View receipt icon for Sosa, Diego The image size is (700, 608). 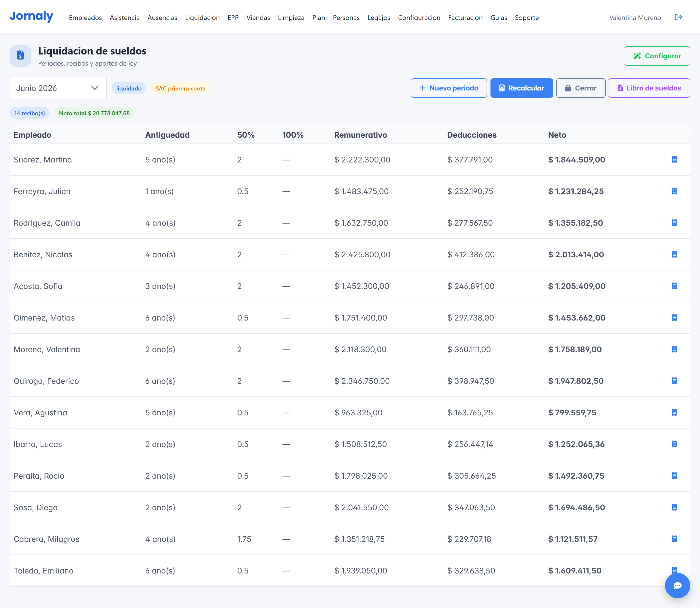pos(674,507)
